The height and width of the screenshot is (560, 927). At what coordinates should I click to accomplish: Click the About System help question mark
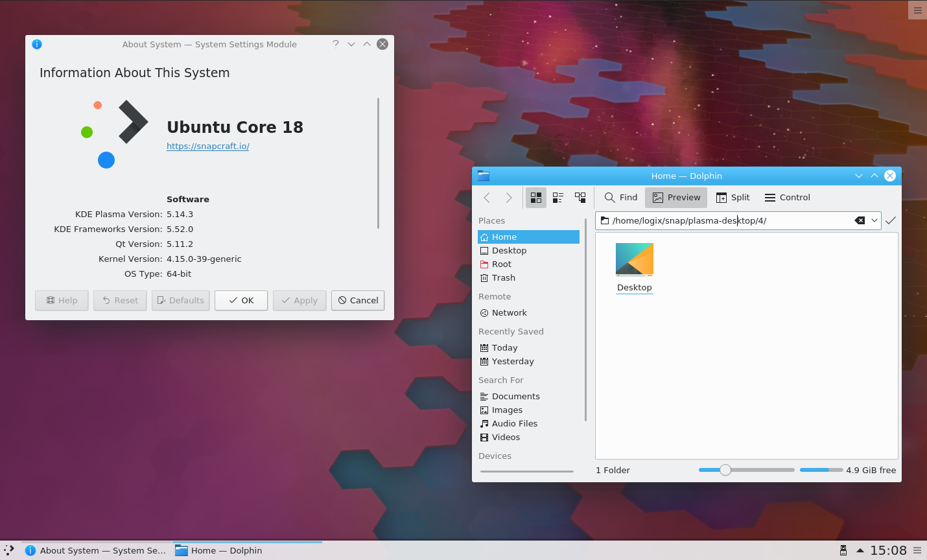336,44
